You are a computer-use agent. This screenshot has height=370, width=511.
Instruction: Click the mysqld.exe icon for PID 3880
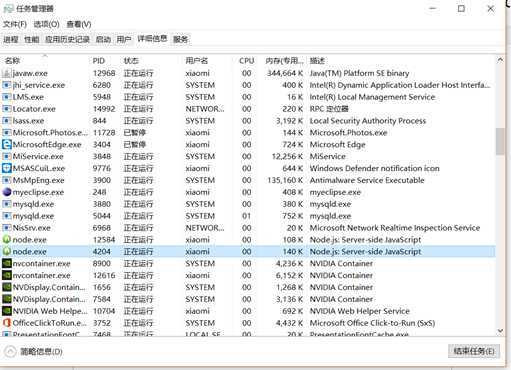[x=6, y=204]
